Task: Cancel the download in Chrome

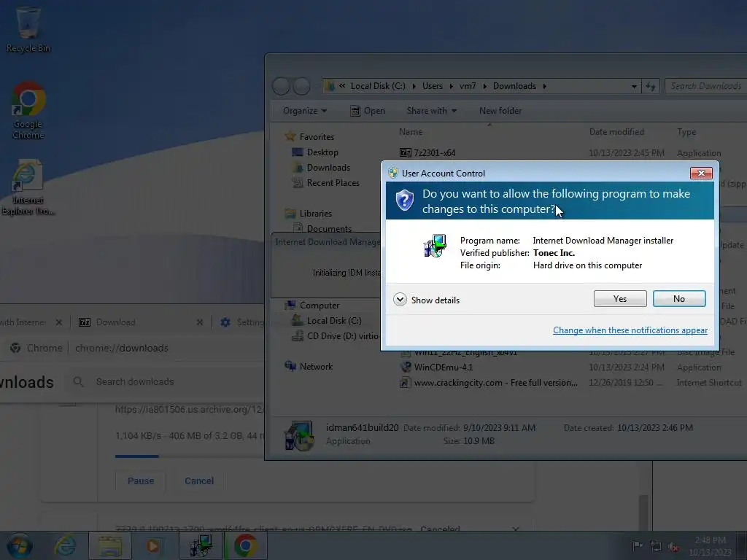Action: coord(198,481)
